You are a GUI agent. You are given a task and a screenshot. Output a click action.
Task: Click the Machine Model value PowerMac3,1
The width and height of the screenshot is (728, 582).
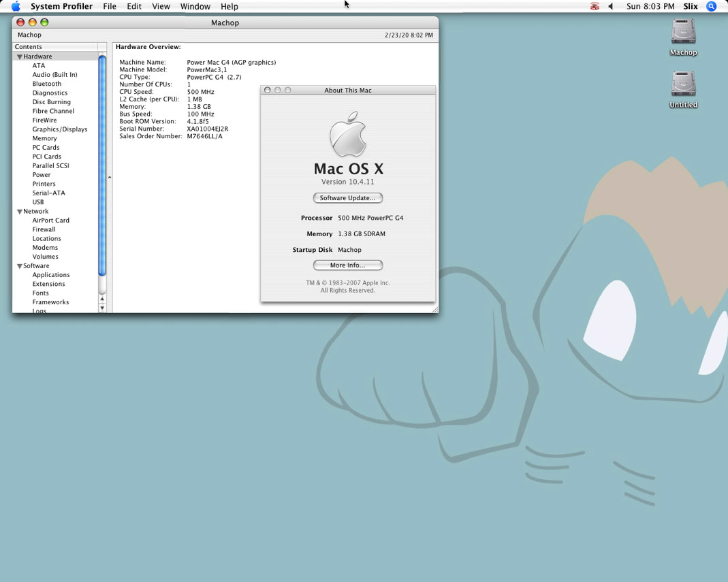[x=207, y=69]
